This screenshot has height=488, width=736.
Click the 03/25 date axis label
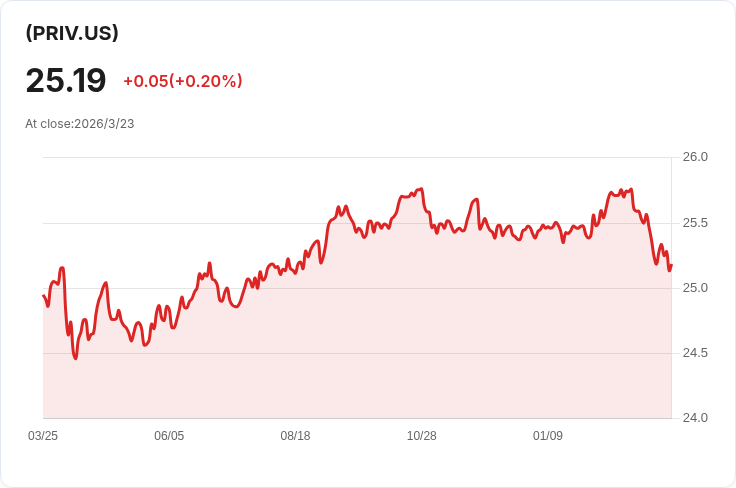43,436
